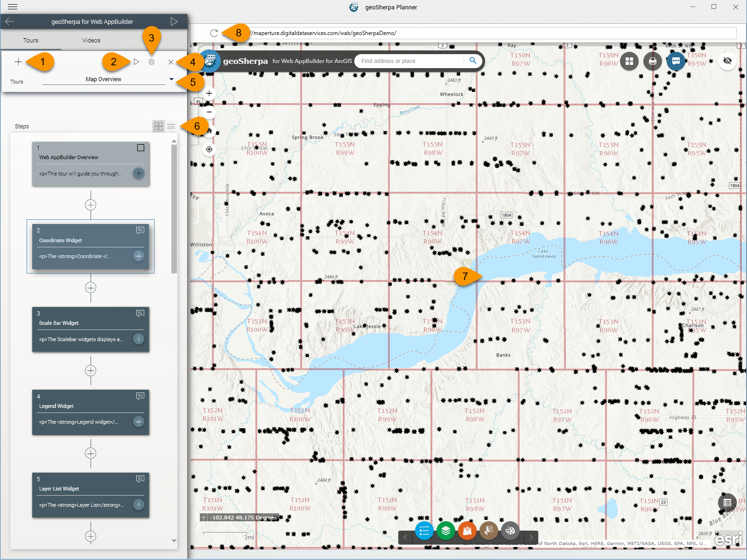The image size is (747, 560).
Task: Open the Legend widget in bottom bar
Action: click(x=424, y=531)
